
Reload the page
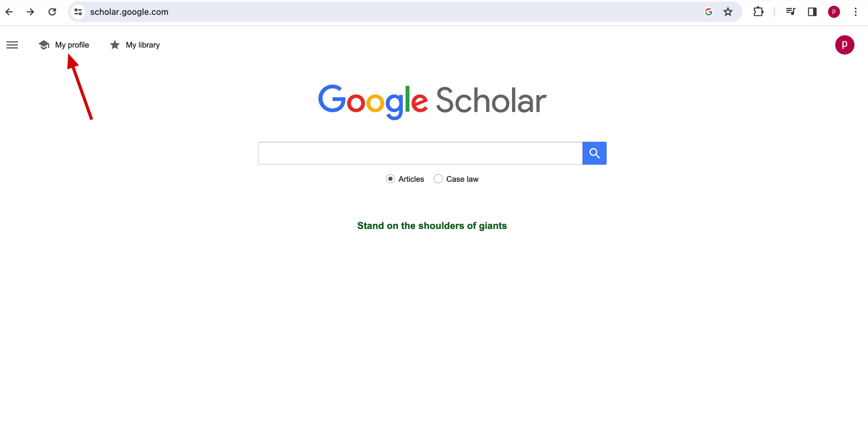pos(53,12)
